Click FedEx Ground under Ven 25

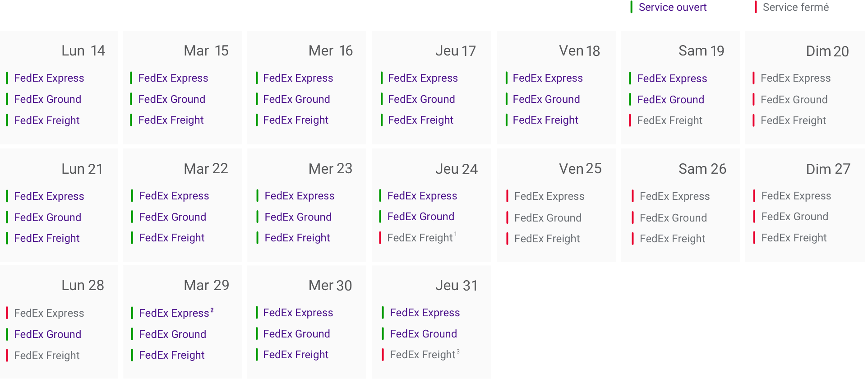(x=548, y=218)
